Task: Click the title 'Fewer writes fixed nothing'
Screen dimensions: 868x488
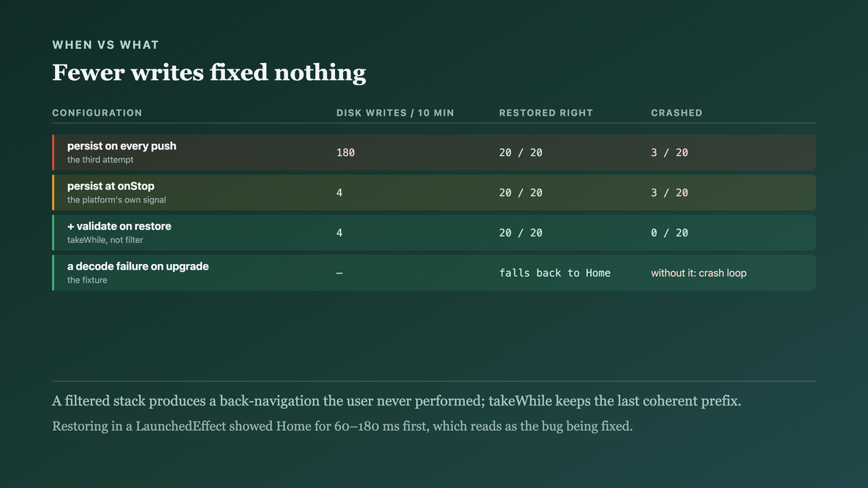Action: [x=209, y=72]
